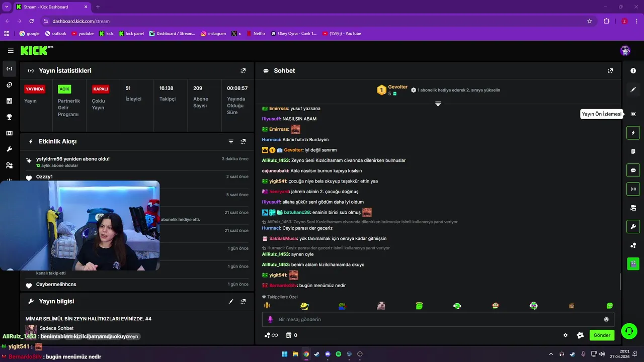This screenshot has width=644, height=362.
Task: Click the purple microphone in message box
Action: pyautogui.click(x=270, y=320)
